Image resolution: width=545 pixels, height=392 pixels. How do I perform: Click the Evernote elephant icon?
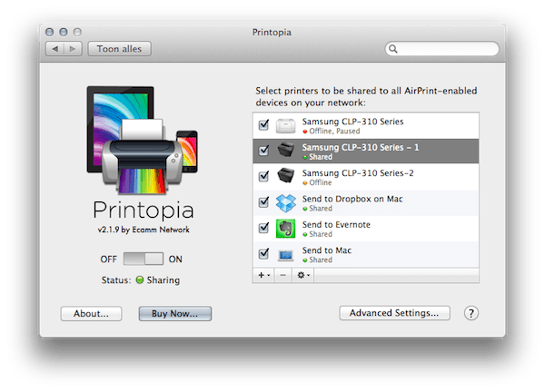286,228
